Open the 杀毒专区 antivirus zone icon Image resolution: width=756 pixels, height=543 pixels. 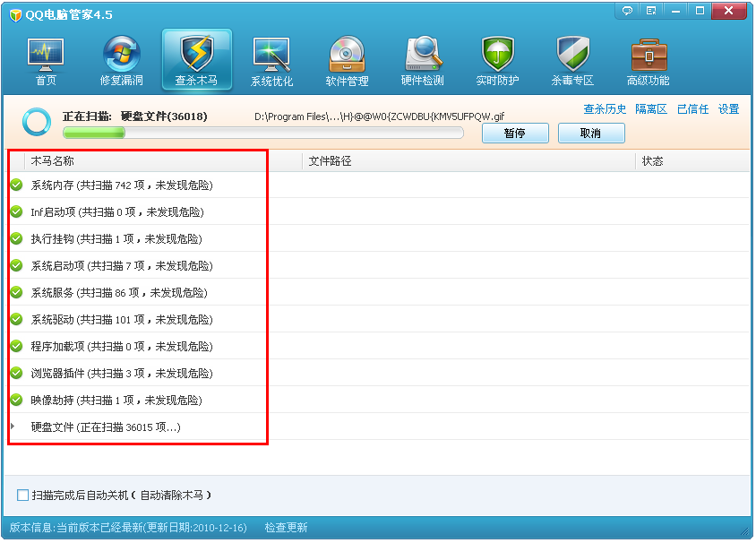(x=572, y=62)
